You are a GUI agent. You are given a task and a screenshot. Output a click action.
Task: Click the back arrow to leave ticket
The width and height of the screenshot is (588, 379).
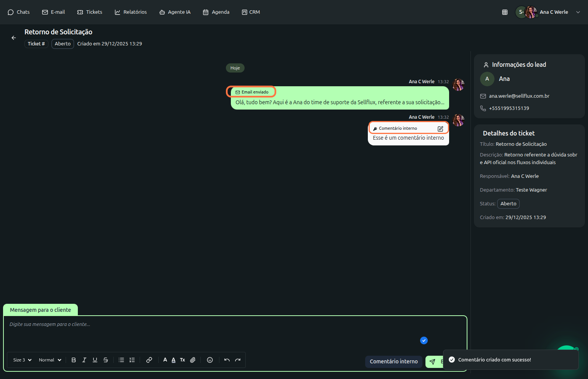[x=14, y=38]
